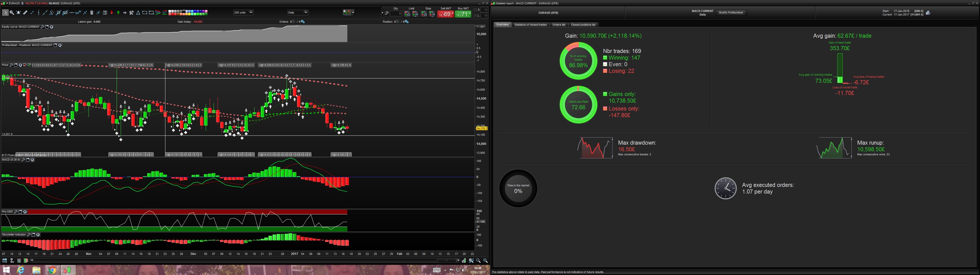
Task: Click the print report icon
Action: pos(928,13)
